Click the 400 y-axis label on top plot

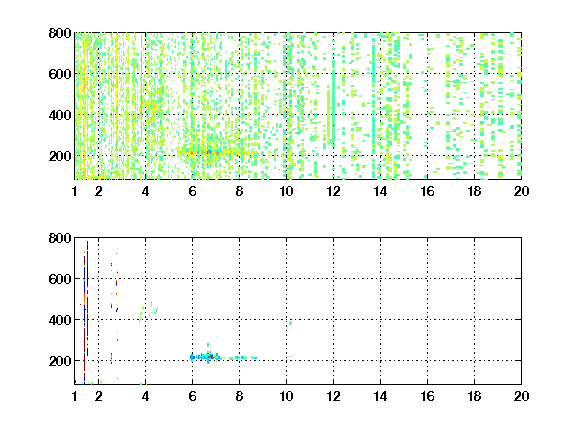tap(60, 115)
